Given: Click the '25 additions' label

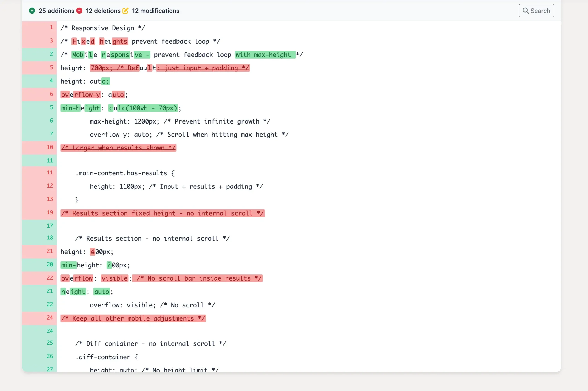Looking at the screenshot, I should click(x=56, y=11).
